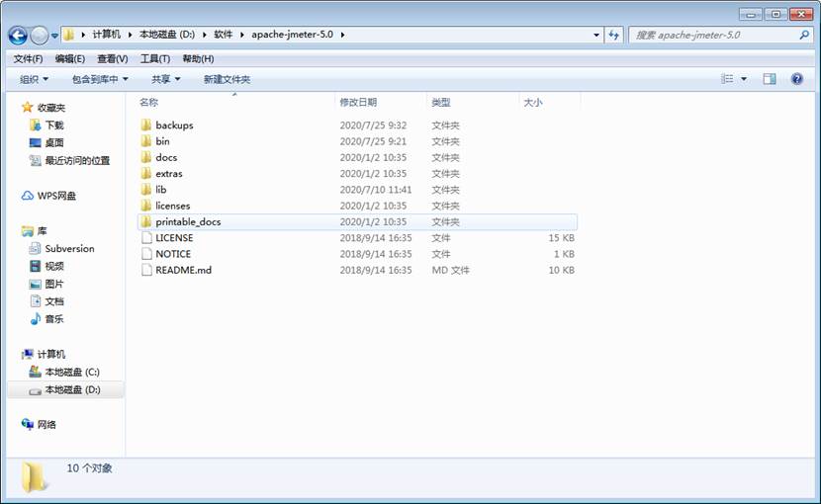Open the 视频 library
This screenshot has height=504, width=821.
click(54, 267)
